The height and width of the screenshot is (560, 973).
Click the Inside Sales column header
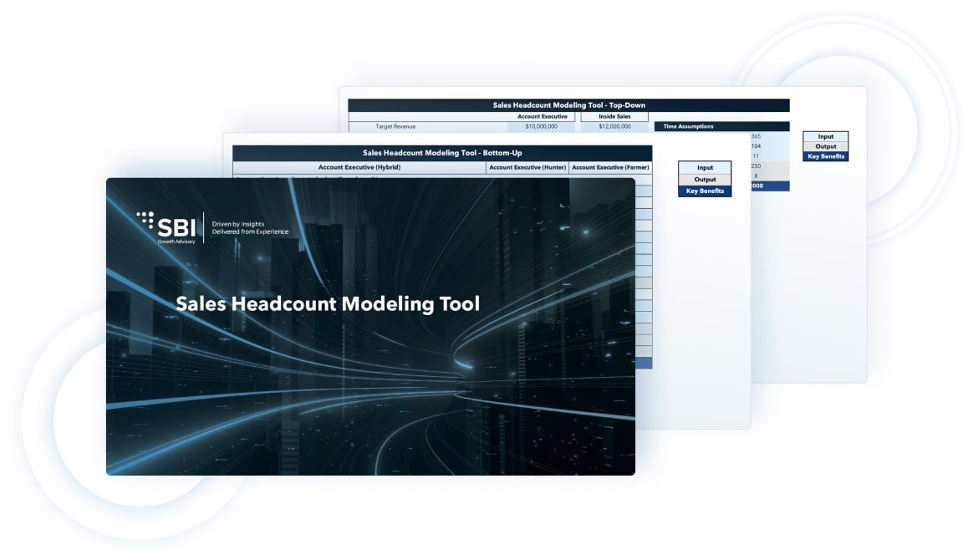(x=614, y=117)
